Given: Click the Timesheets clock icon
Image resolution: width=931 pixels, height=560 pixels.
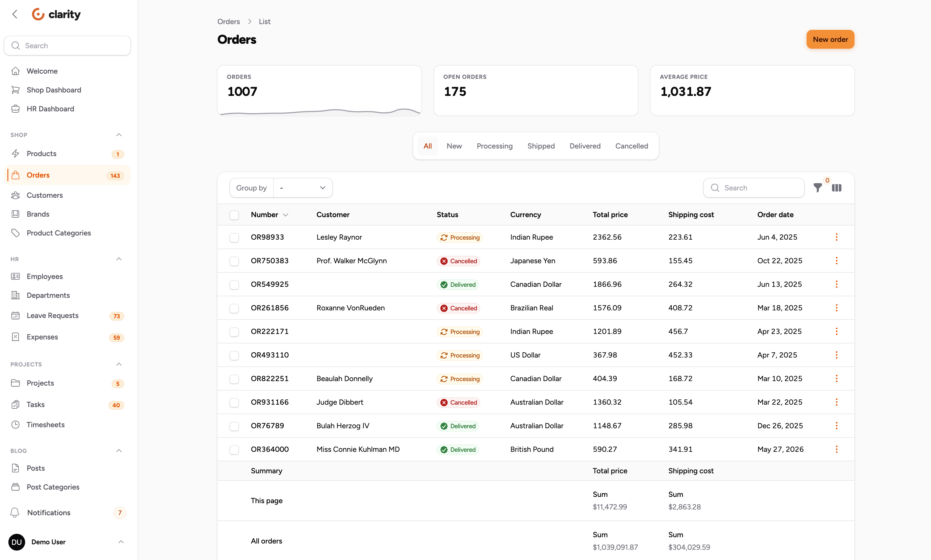Looking at the screenshot, I should pos(15,425).
